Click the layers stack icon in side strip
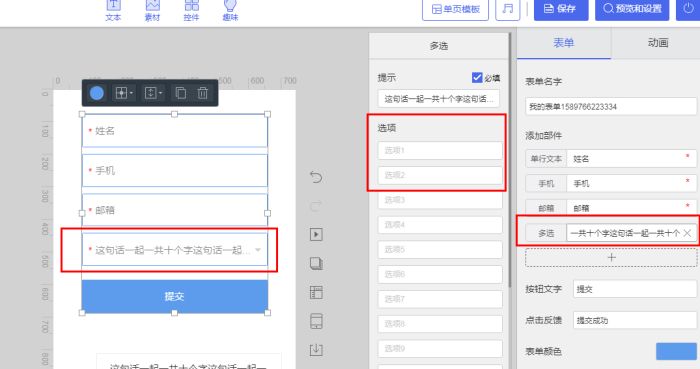This screenshot has height=369, width=700. coord(316,263)
